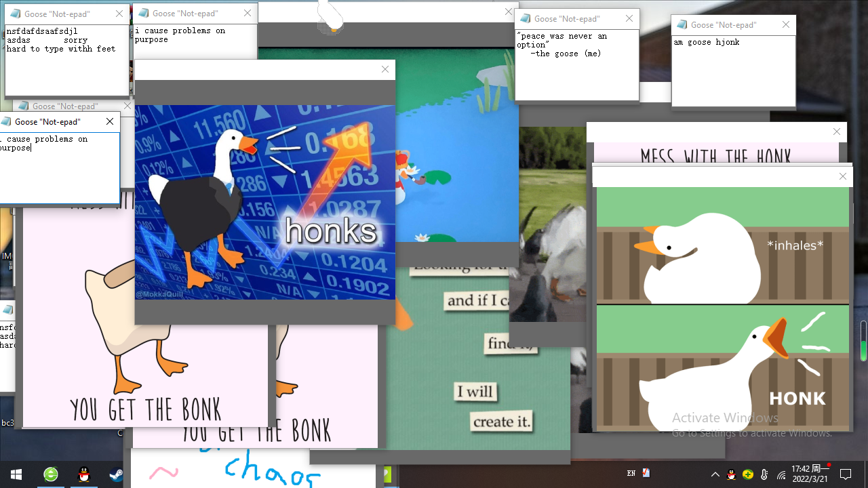The image size is (868, 488).
Task: Close the "honks" stock chart meme window
Action: (385, 69)
